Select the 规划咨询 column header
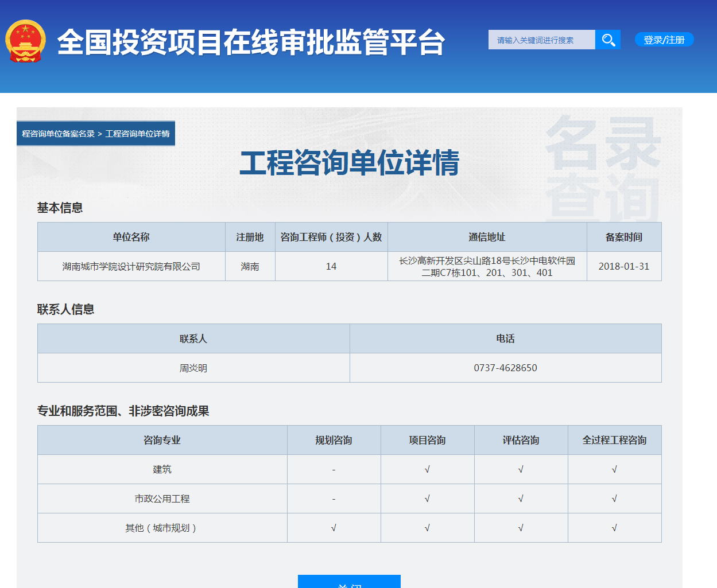 [x=334, y=440]
